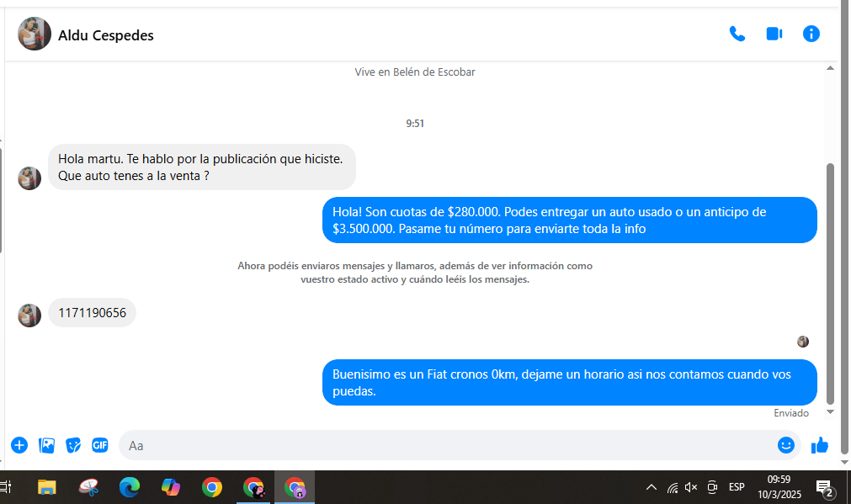Choose a sticker to send
Screen dimensions: 851x504
(73, 445)
